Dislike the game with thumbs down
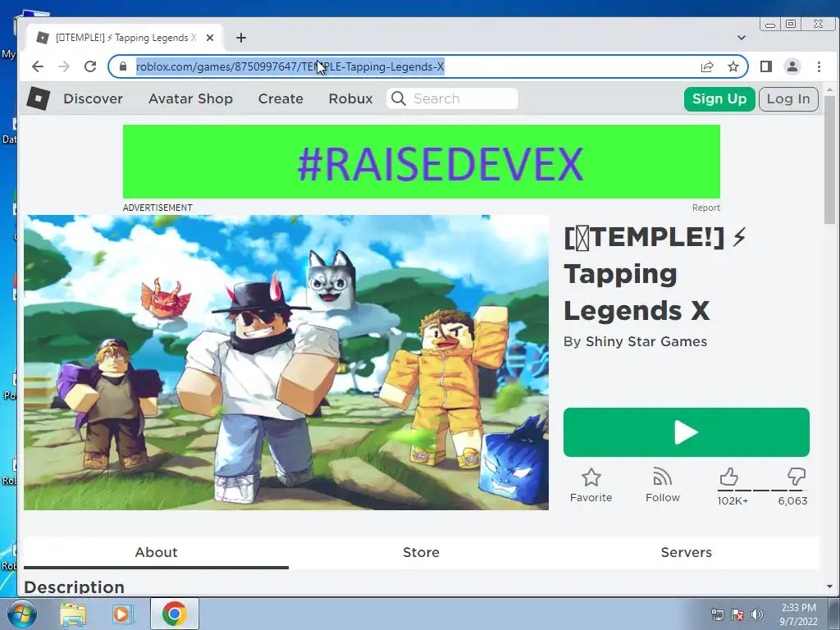 pos(796,477)
